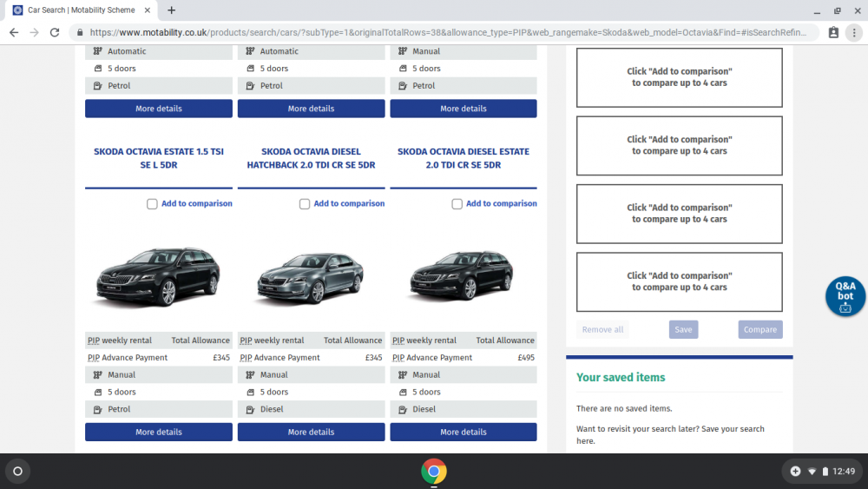
Task: Go back using the browser back arrow
Action: pos(14,33)
